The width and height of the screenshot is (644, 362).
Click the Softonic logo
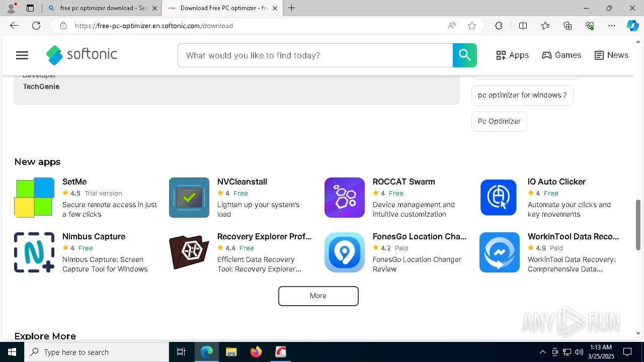click(x=82, y=55)
